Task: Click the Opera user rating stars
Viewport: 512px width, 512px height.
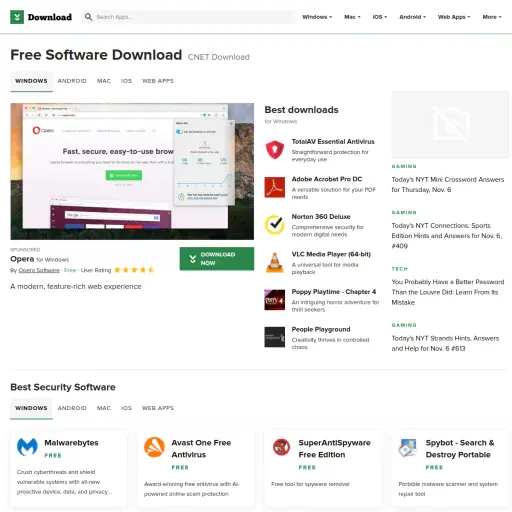Action: pyautogui.click(x=134, y=270)
